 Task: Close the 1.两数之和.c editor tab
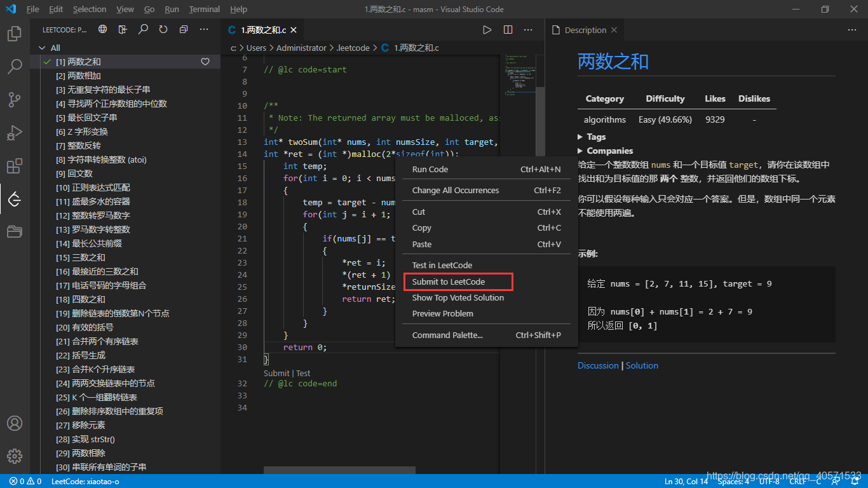294,30
